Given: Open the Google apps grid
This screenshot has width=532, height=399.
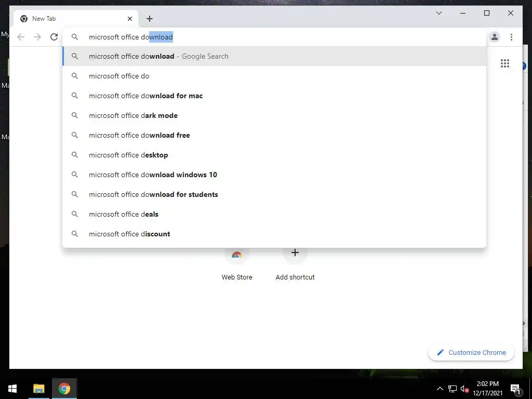Looking at the screenshot, I should click(x=505, y=63).
